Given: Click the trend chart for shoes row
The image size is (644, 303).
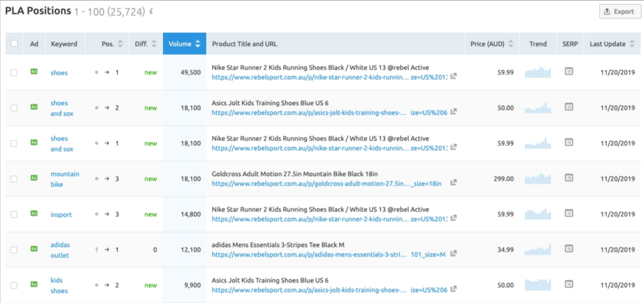Looking at the screenshot, I should tap(538, 72).
